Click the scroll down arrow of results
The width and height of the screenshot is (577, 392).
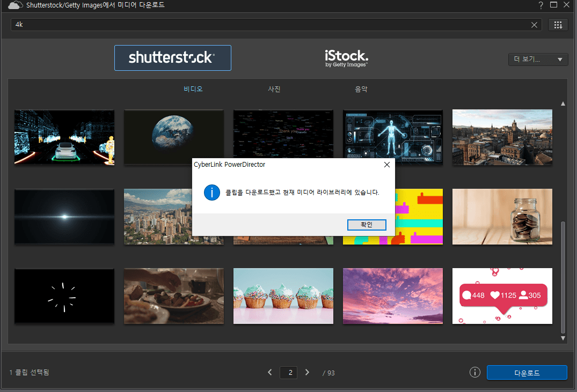click(x=563, y=338)
